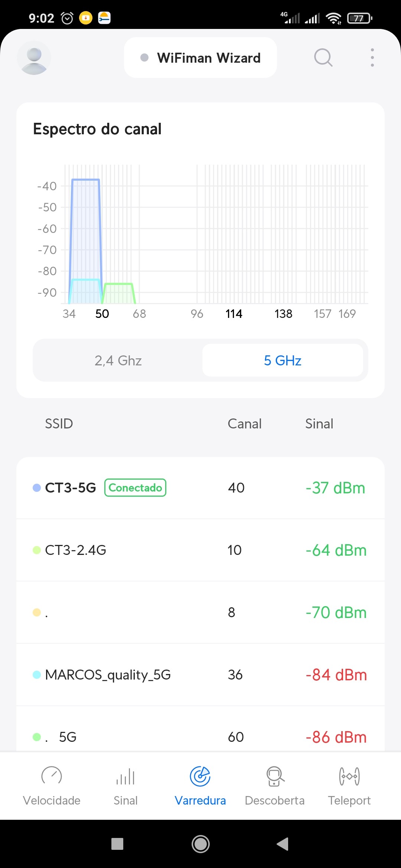Sort list by Sinal column header
The width and height of the screenshot is (401, 868).
click(x=319, y=424)
